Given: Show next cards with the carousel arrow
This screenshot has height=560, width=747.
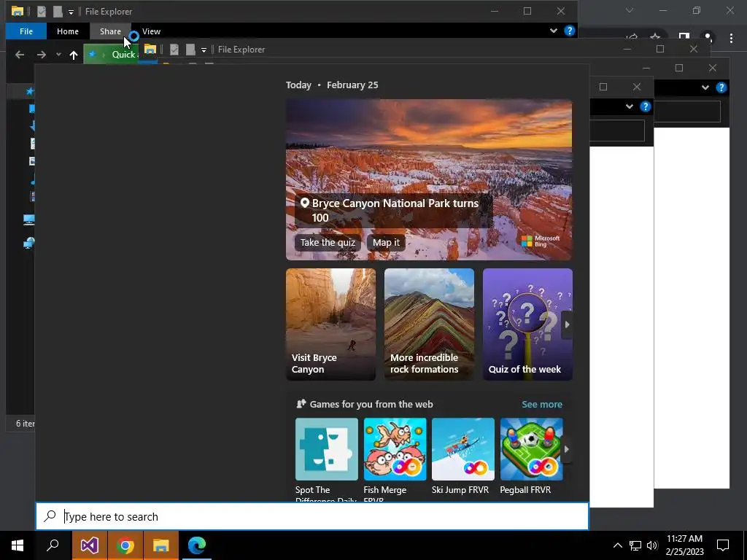Looking at the screenshot, I should click(567, 324).
